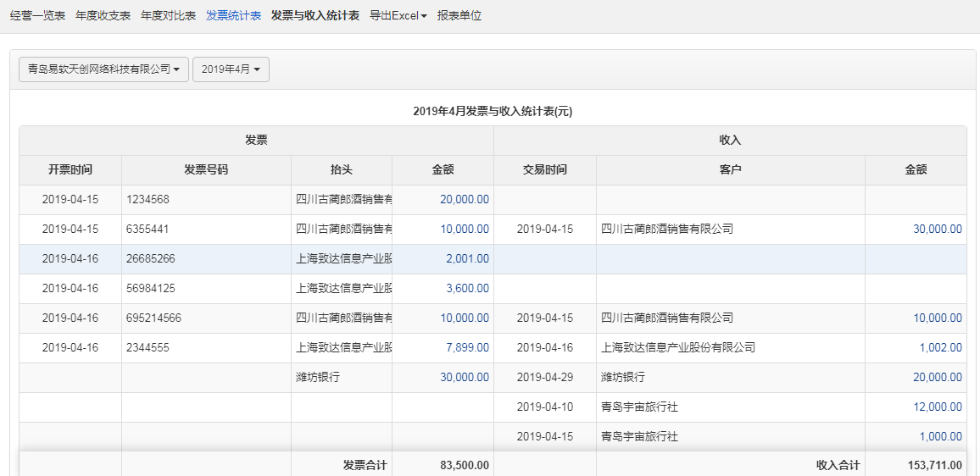Open 发票与收入统计表 tab
980x476 pixels.
pos(315,16)
